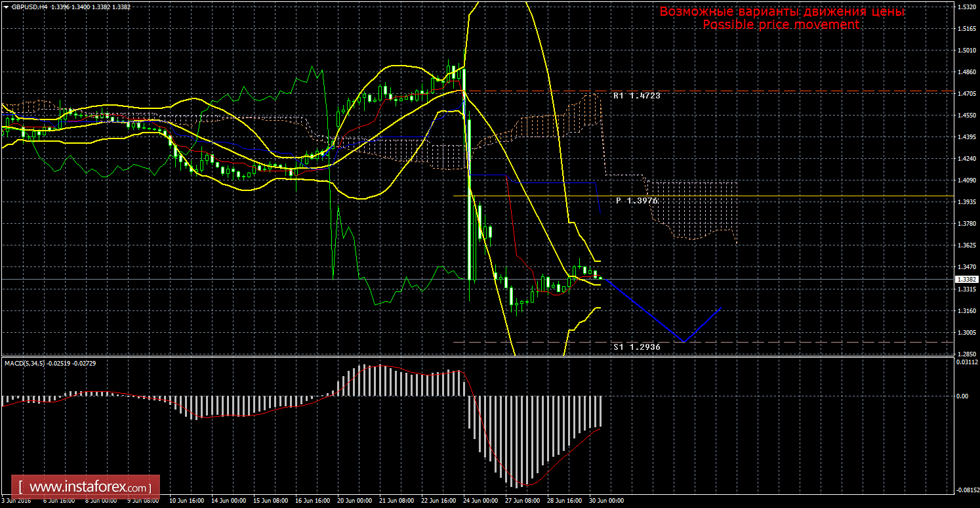Select the S1 1.2936 support label
The image size is (980, 508).
point(636,347)
